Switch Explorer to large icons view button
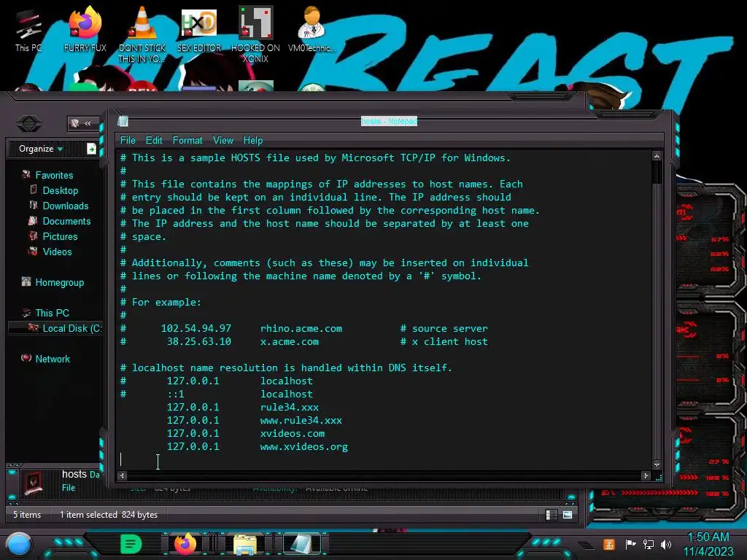The width and height of the screenshot is (747, 560). (568, 515)
